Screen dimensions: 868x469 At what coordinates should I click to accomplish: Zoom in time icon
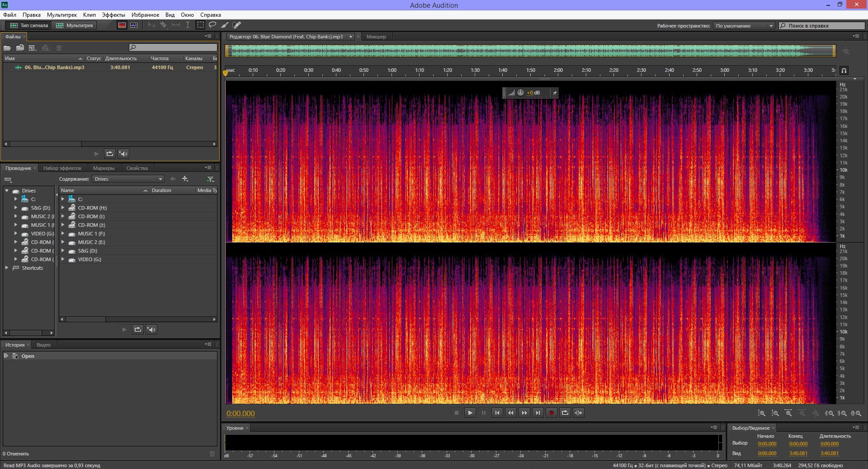[788, 413]
